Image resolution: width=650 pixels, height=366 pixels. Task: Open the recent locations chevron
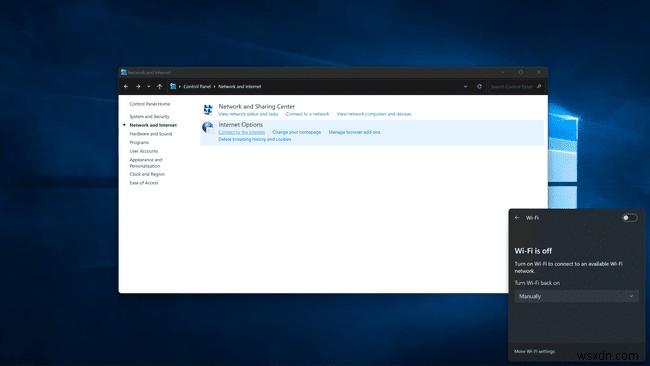148,87
